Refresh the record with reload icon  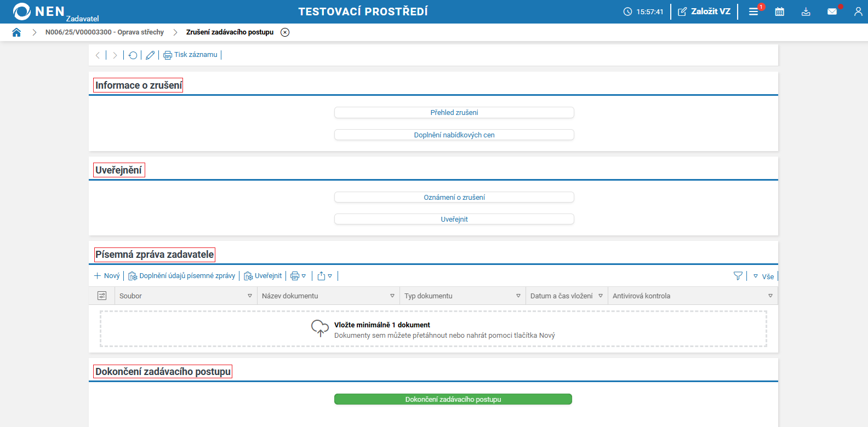133,55
